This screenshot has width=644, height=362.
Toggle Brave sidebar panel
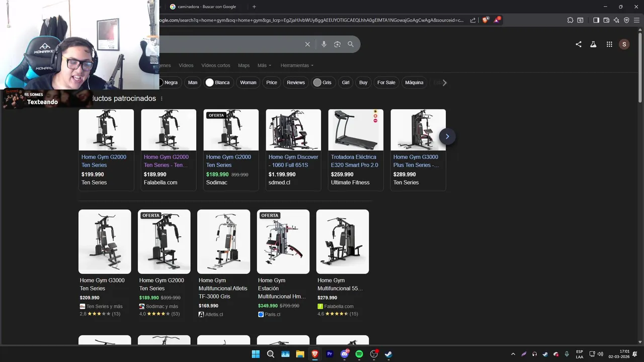(596, 20)
